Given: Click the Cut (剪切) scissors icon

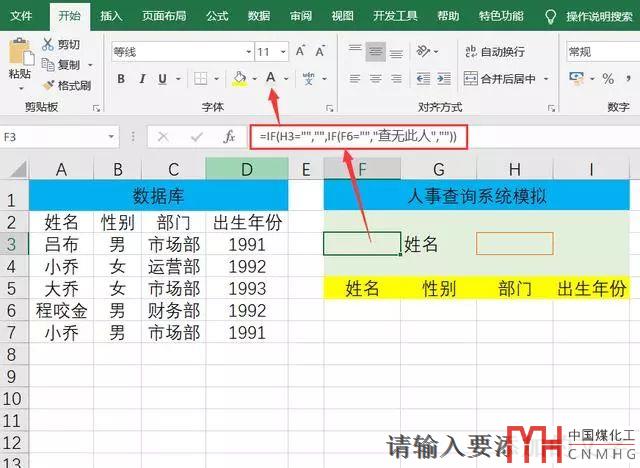Looking at the screenshot, I should tap(49, 44).
